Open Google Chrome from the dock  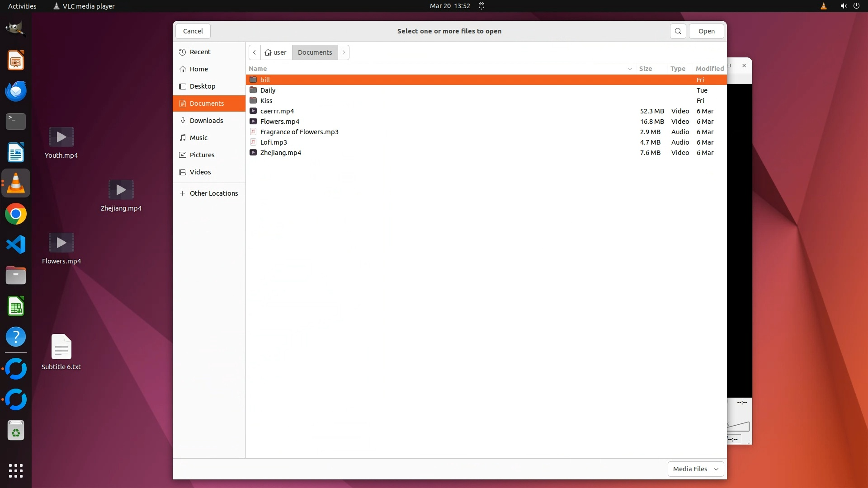(x=16, y=214)
